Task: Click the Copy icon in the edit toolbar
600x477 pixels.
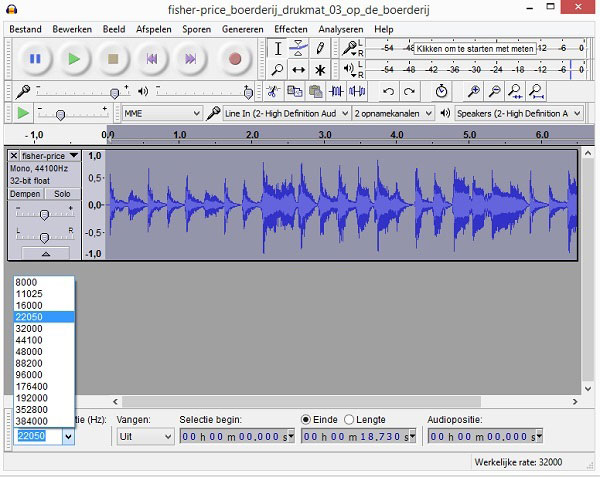Action: click(294, 91)
